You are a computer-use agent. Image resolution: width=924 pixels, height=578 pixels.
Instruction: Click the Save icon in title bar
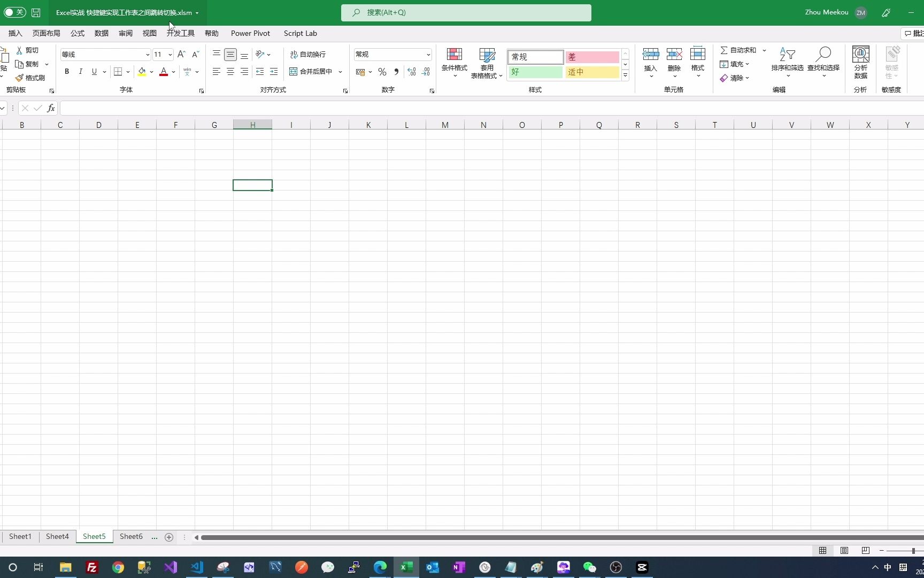(36, 12)
